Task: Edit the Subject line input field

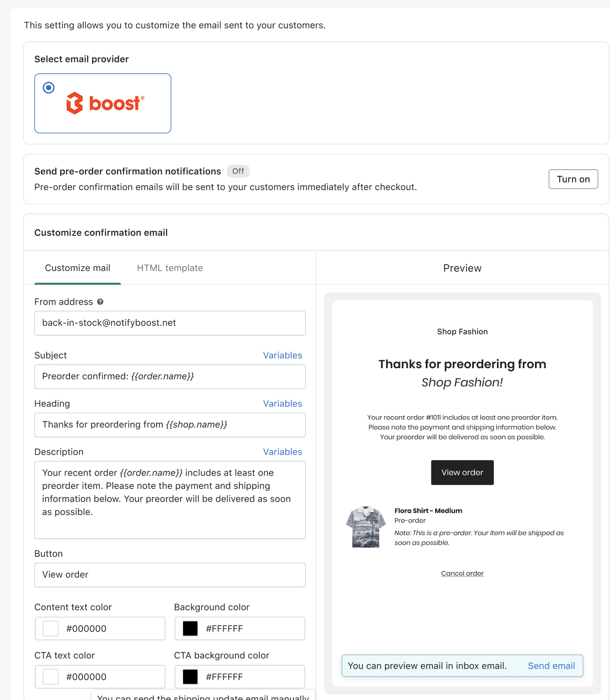Action: [x=170, y=376]
